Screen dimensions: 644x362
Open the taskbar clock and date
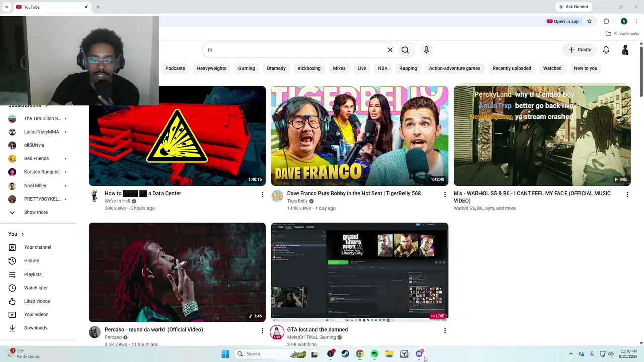point(629,354)
